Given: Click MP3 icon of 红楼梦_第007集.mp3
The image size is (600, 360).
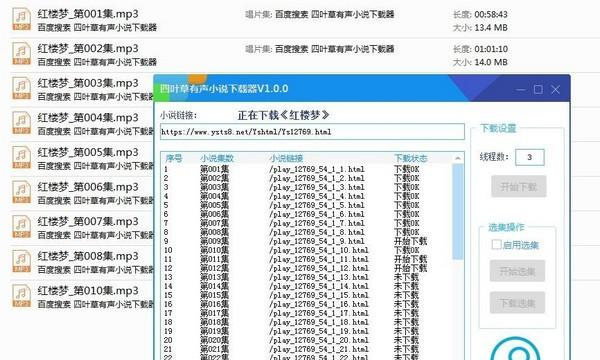Looking at the screenshot, I should click(21, 227).
